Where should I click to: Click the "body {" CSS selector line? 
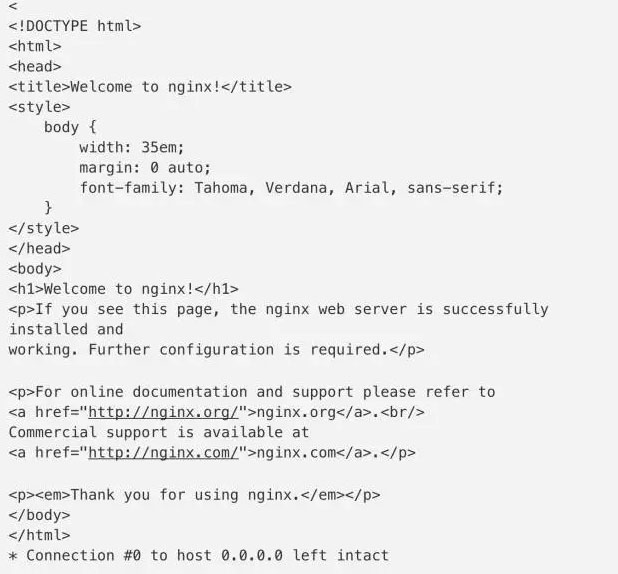pyautogui.click(x=70, y=127)
